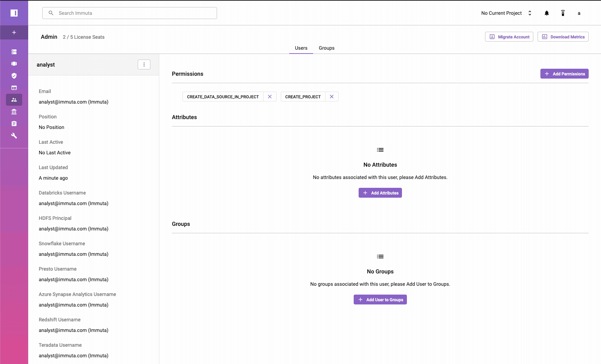This screenshot has width=601, height=364.
Task: Click Add User to Groups button
Action: coord(380,300)
